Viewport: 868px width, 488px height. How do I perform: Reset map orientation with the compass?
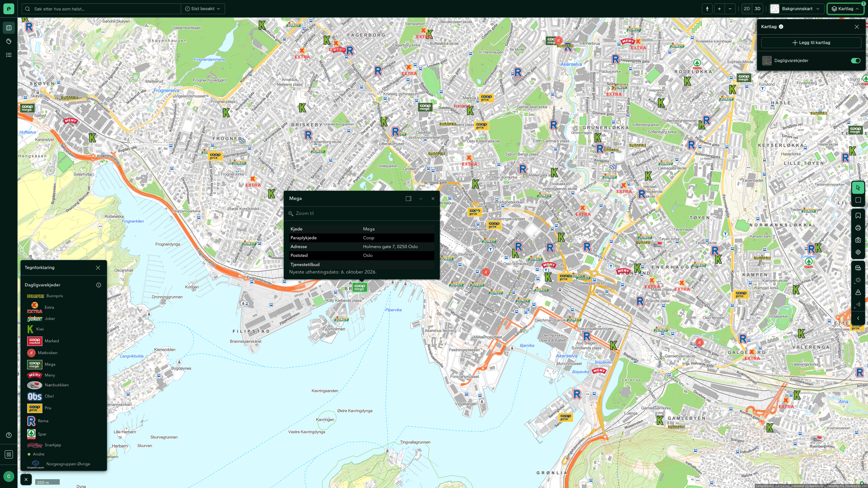click(x=707, y=9)
